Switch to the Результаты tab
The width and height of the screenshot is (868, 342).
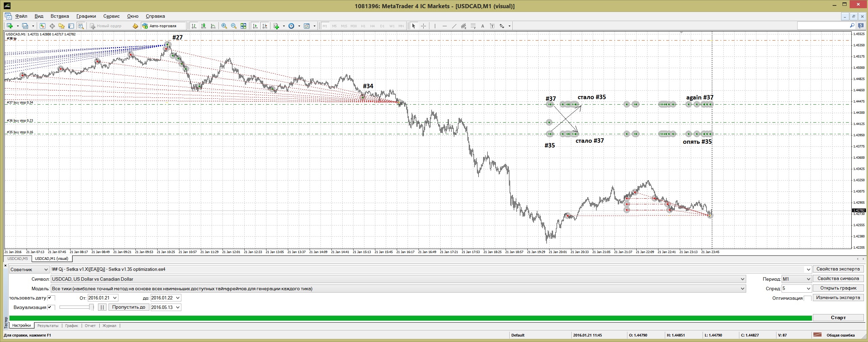[48, 326]
